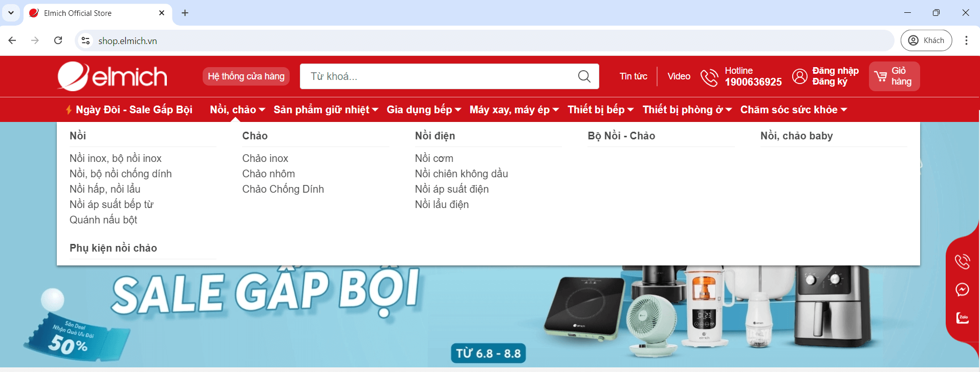This screenshot has width=980, height=372.
Task: Select Nồi, chảo baby heading
Action: pyautogui.click(x=797, y=136)
